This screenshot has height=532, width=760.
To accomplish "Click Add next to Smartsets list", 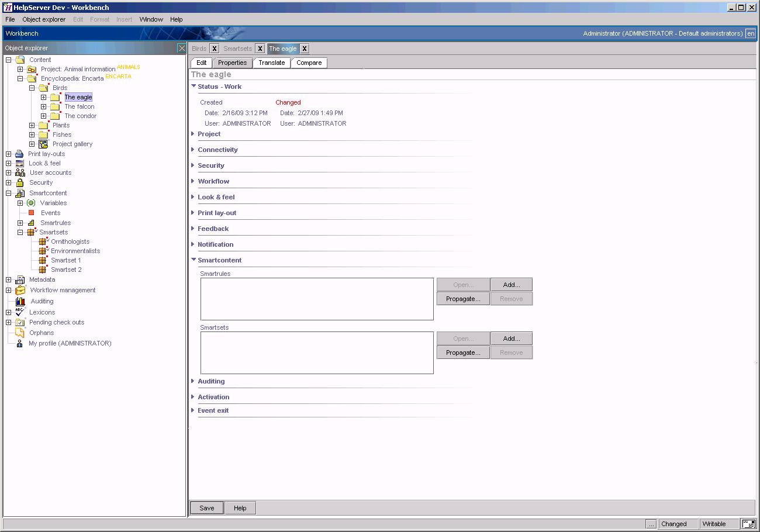I will (x=511, y=338).
